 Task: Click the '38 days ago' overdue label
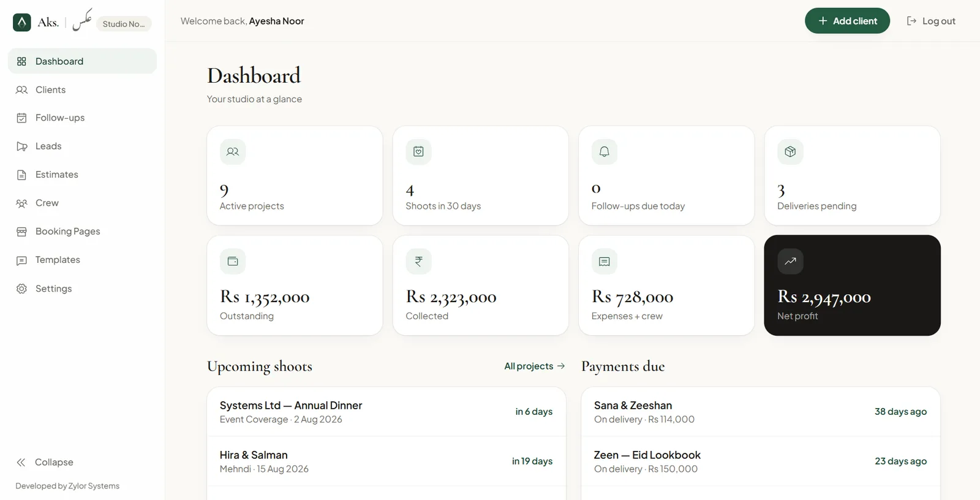900,412
